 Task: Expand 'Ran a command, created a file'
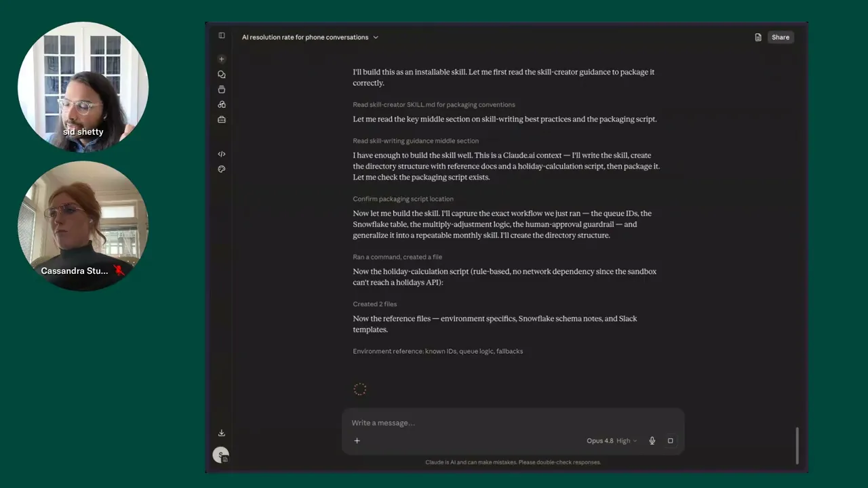[397, 257]
